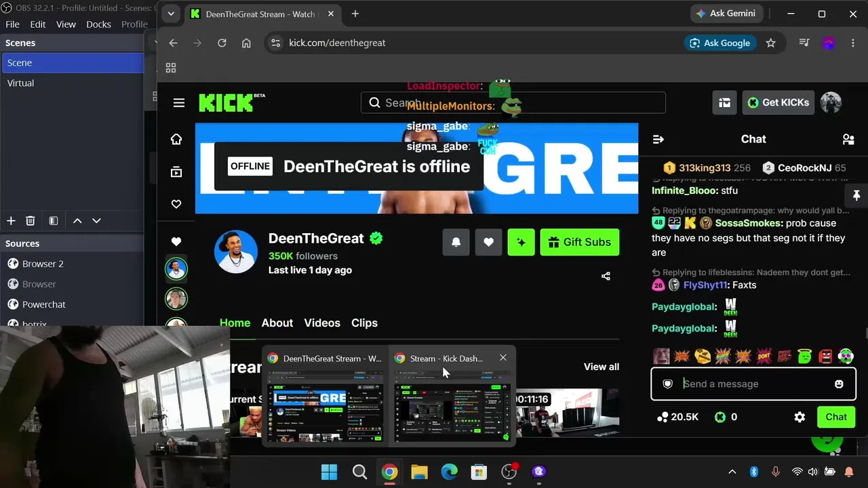The width and height of the screenshot is (868, 488).
Task: Toggle notifications bell for DeenTheGreat
Action: [456, 242]
